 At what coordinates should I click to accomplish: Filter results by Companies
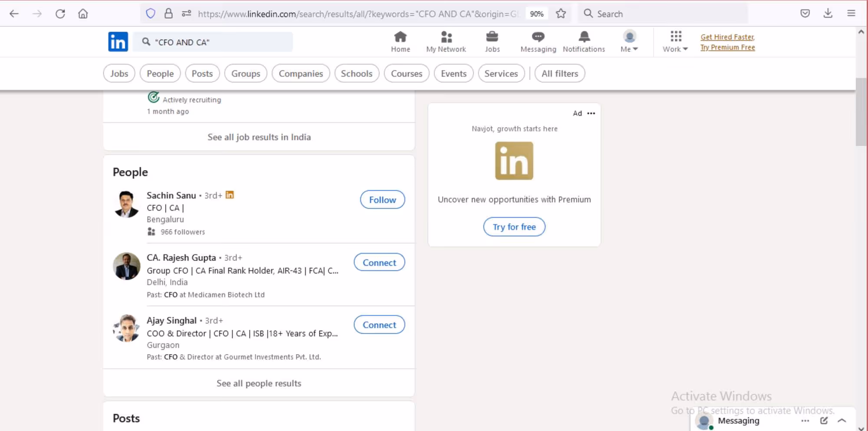301,73
